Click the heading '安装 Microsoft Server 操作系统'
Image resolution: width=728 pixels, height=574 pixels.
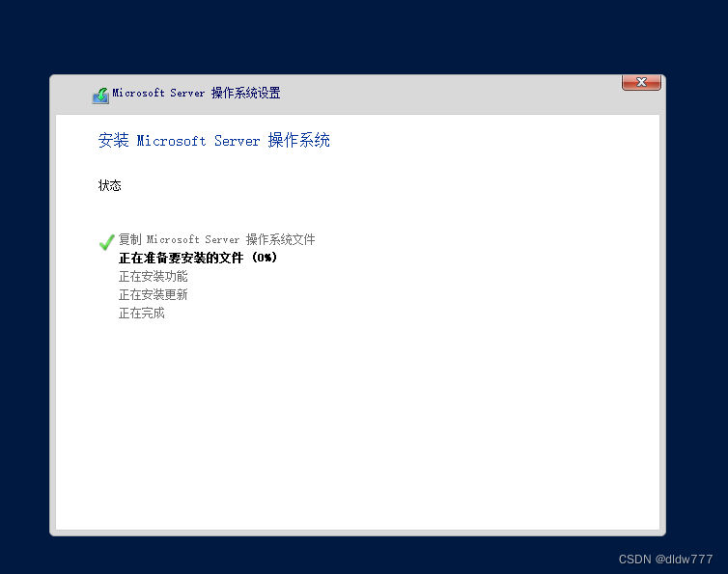tap(214, 140)
